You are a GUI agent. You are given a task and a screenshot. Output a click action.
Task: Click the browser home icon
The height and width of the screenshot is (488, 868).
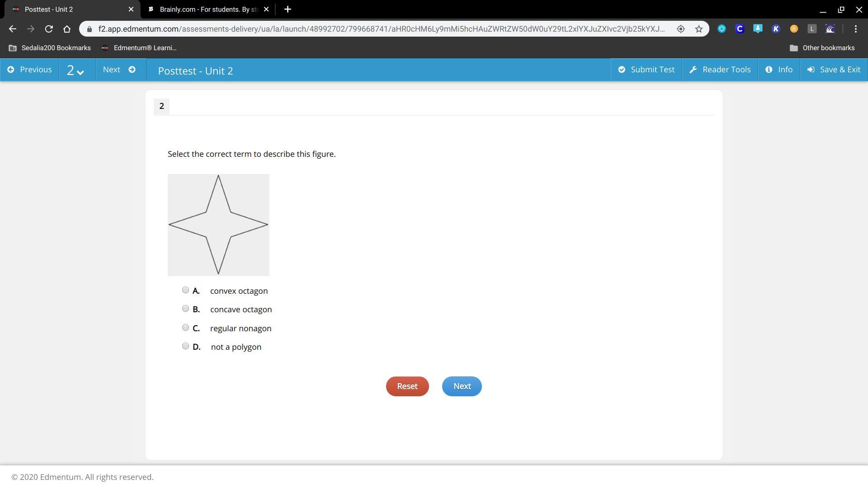tap(67, 29)
